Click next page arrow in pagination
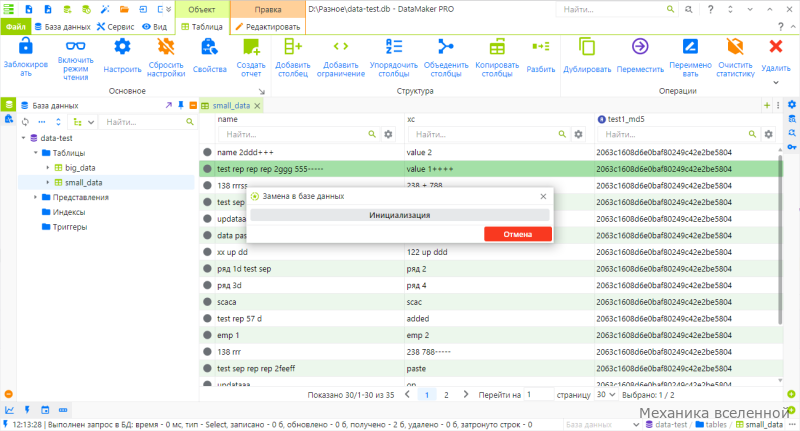The height and width of the screenshot is (431, 800). click(465, 394)
